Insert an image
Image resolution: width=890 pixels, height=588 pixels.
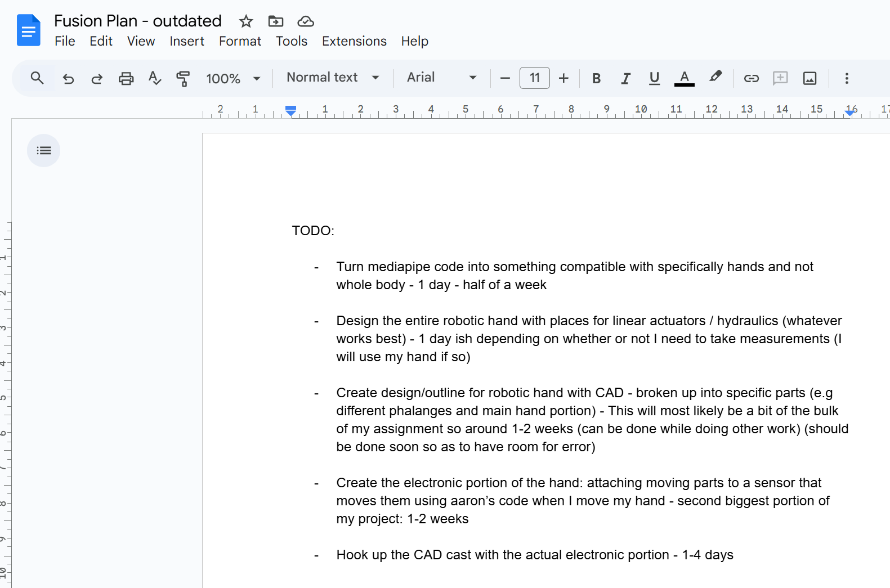(x=810, y=78)
